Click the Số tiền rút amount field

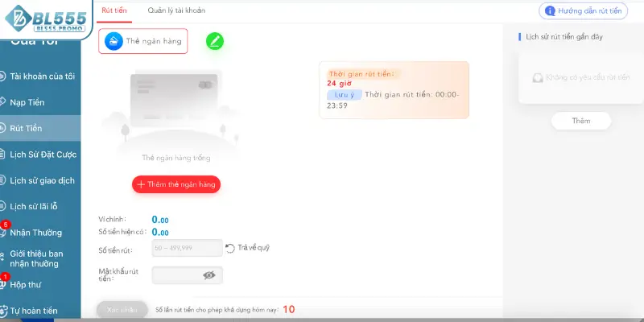pos(188,248)
